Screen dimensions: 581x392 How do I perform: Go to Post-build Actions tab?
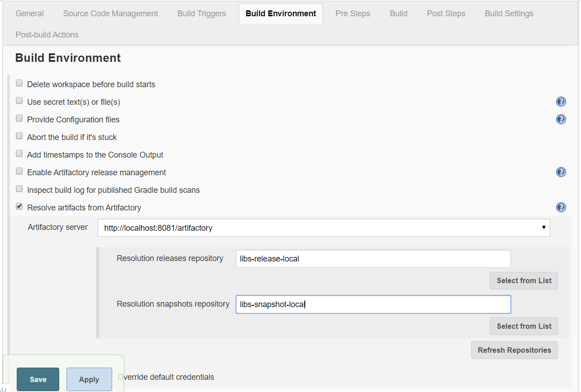(47, 35)
